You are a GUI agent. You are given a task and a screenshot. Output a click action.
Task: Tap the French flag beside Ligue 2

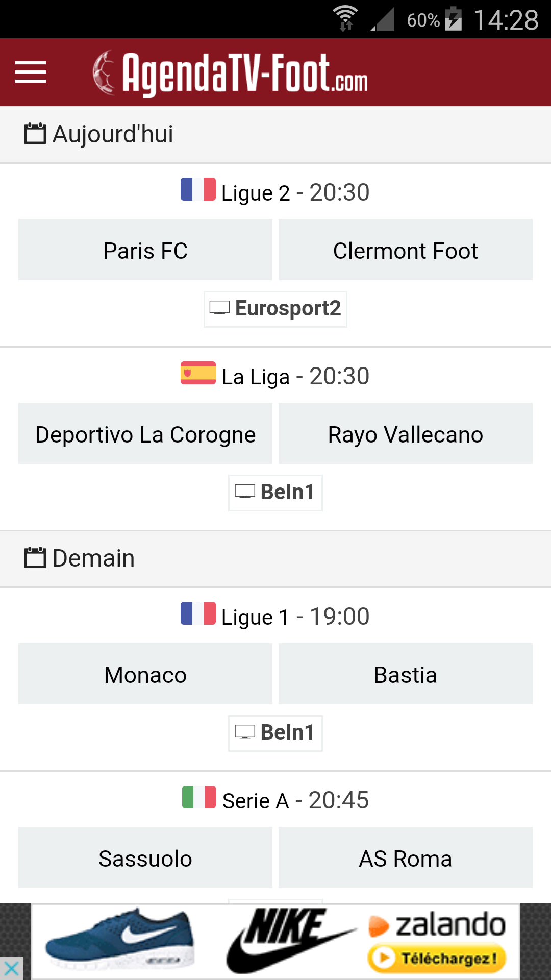[198, 189]
